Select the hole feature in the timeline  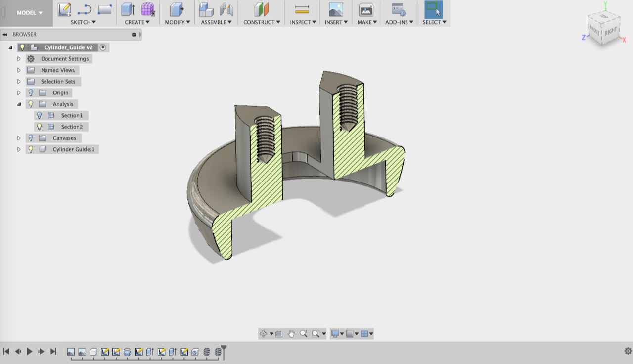point(195,352)
